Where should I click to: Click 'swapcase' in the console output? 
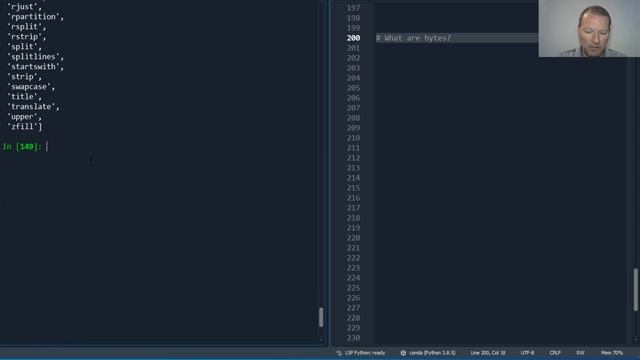click(29, 87)
